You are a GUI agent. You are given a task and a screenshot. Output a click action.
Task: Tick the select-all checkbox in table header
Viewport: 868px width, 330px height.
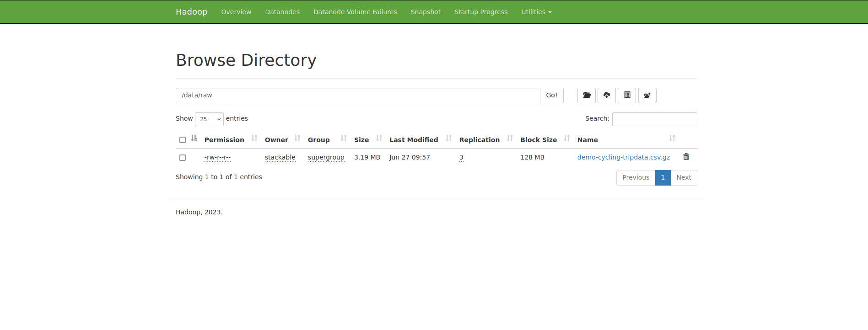tap(183, 140)
